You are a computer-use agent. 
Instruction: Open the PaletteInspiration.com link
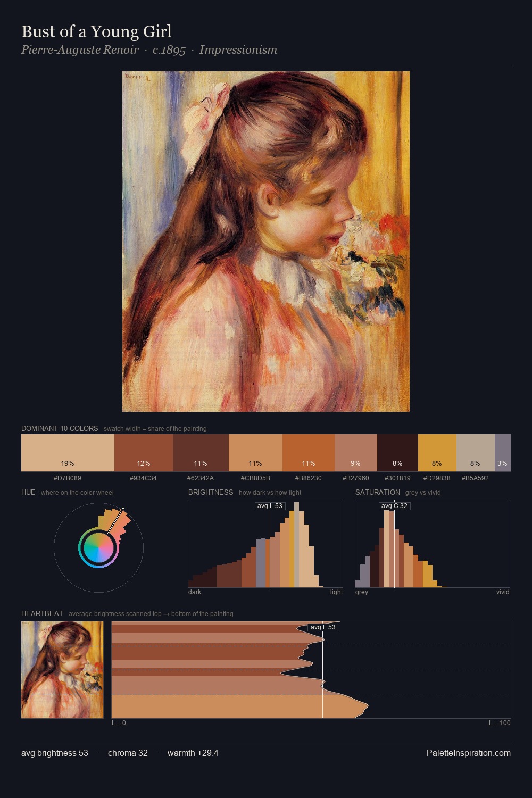(469, 753)
